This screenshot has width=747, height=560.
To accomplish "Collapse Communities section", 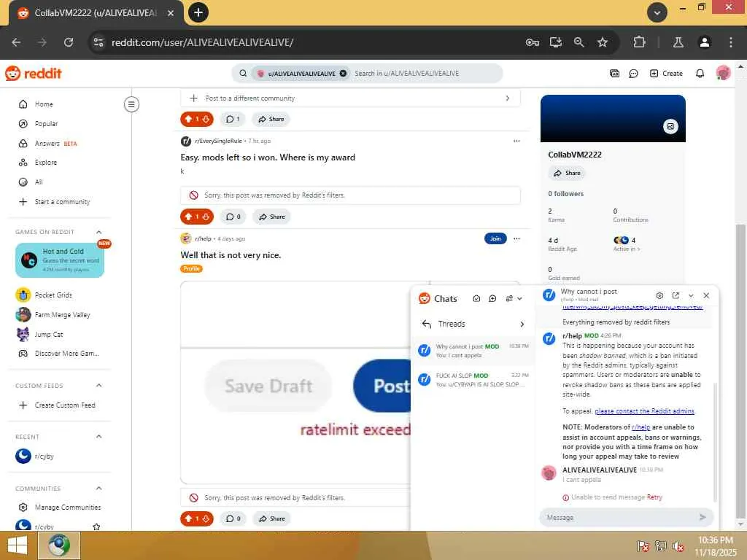I will [98, 488].
